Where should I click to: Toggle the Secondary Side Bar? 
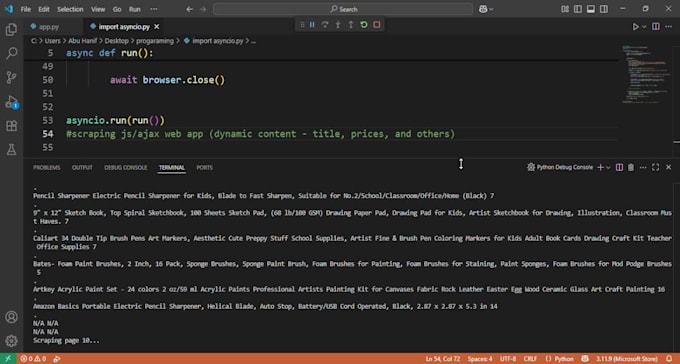click(604, 9)
